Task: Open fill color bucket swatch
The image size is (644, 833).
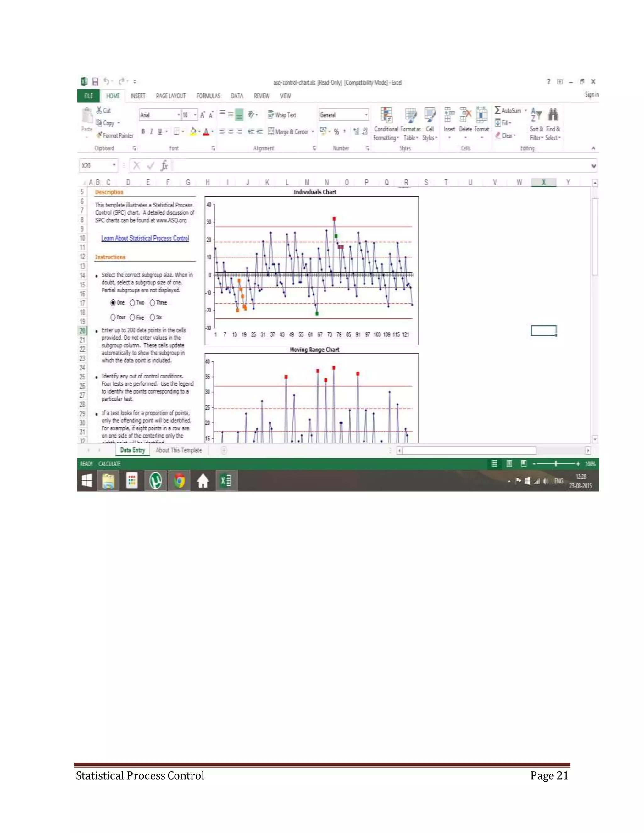Action: click(x=193, y=131)
